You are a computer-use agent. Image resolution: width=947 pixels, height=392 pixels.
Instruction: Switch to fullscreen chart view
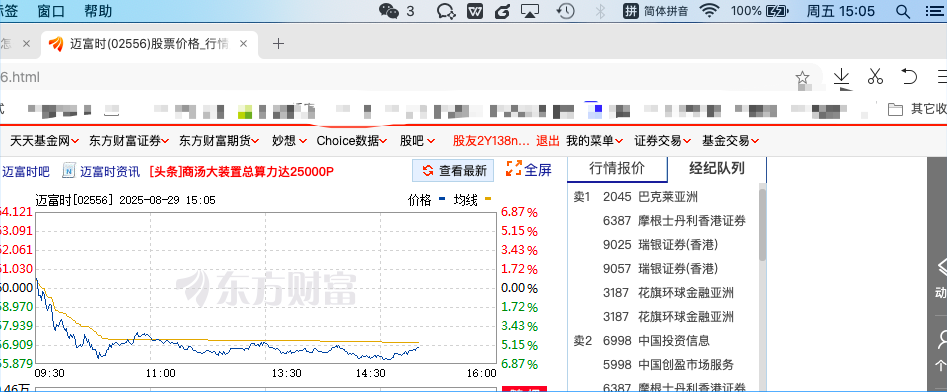click(528, 170)
